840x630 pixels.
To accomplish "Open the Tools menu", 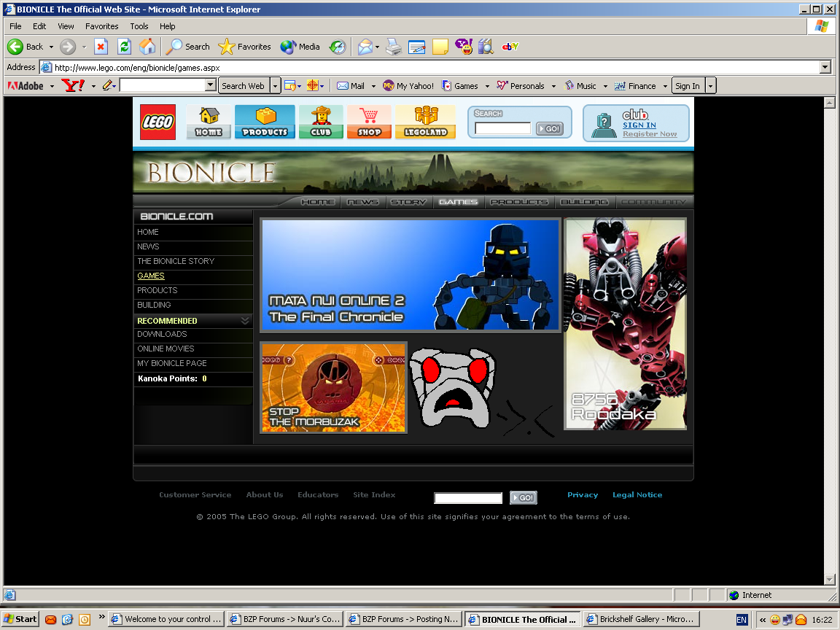I will (139, 26).
